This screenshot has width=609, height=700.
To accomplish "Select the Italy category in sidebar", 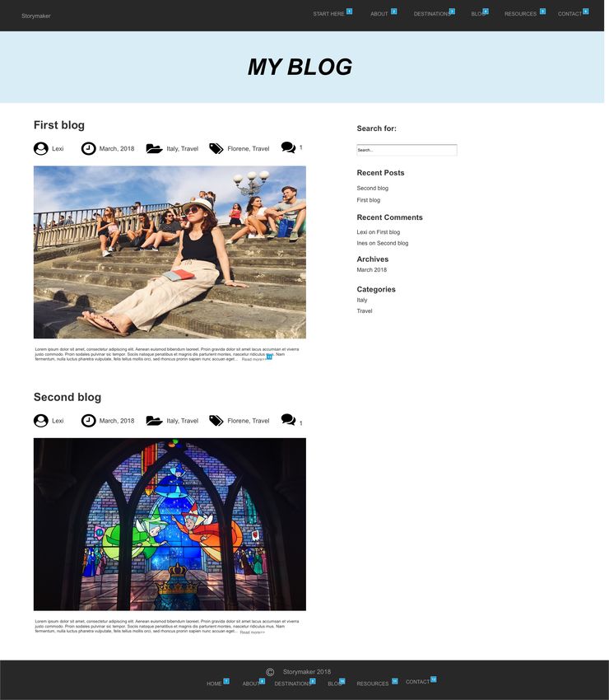I will click(362, 300).
